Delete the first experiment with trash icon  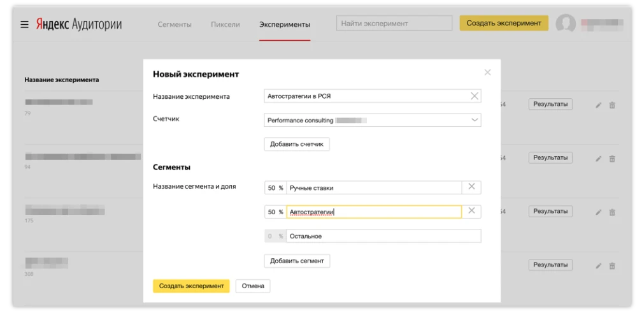612,105
